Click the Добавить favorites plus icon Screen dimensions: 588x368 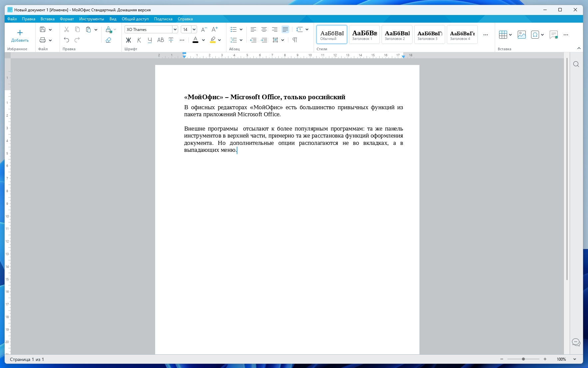[x=20, y=33]
